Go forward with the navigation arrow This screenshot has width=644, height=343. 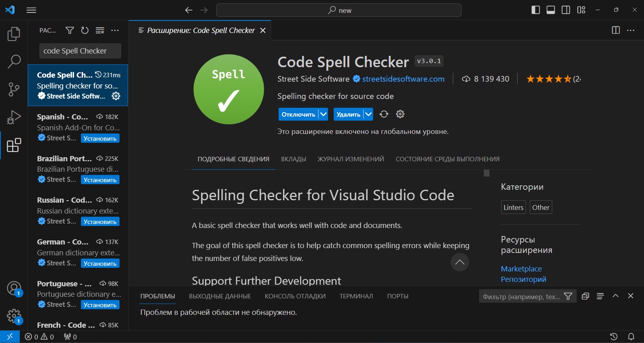tap(204, 10)
